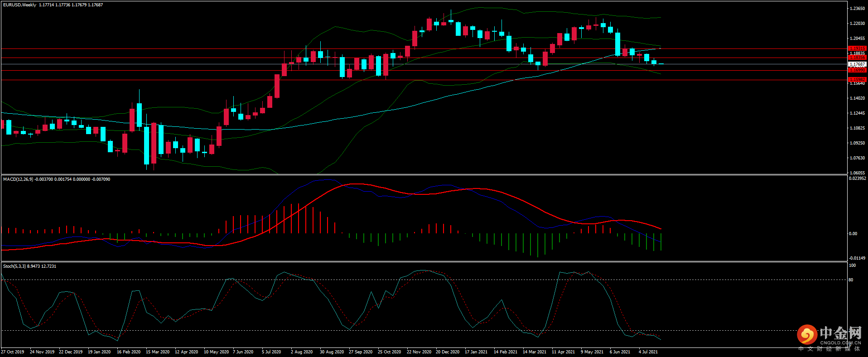Click the Stochastic scale value 100
This screenshot has width=868, height=357.
click(x=852, y=265)
